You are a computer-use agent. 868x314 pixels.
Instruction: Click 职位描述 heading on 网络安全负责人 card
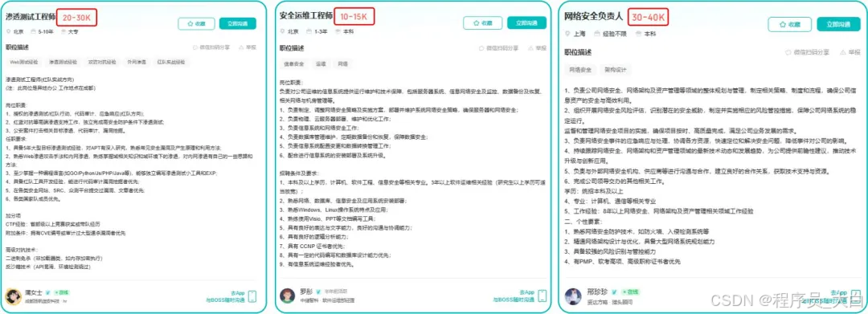pos(577,52)
